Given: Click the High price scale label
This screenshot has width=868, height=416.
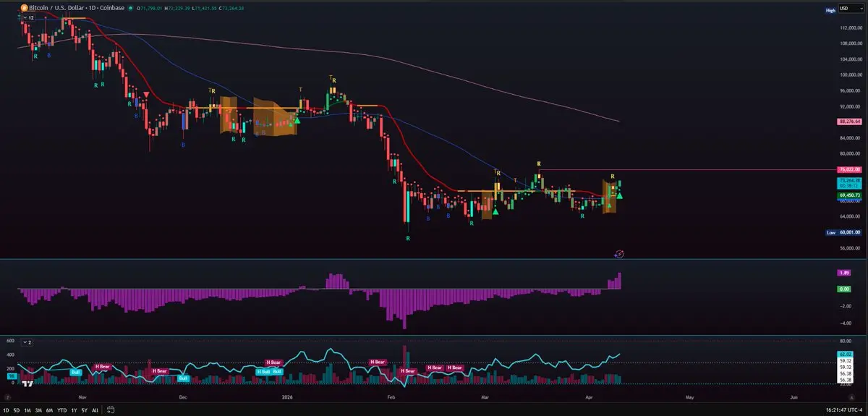Looking at the screenshot, I should [830, 10].
